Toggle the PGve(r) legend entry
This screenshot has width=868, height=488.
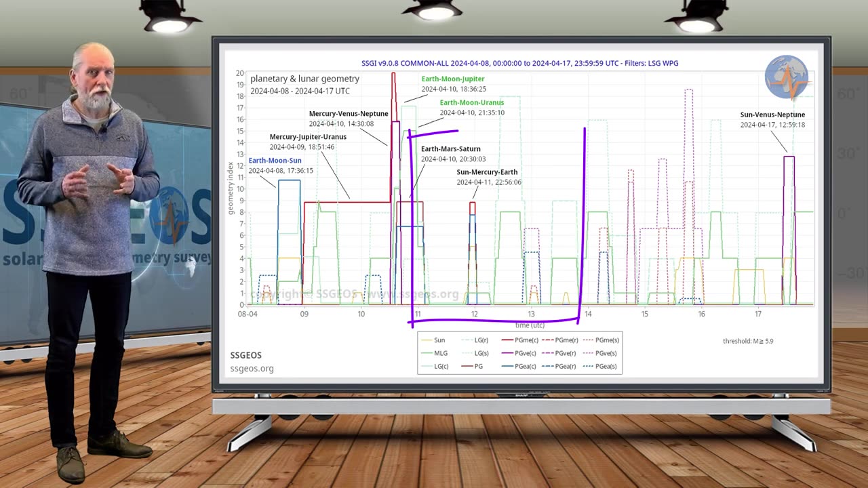[560, 353]
